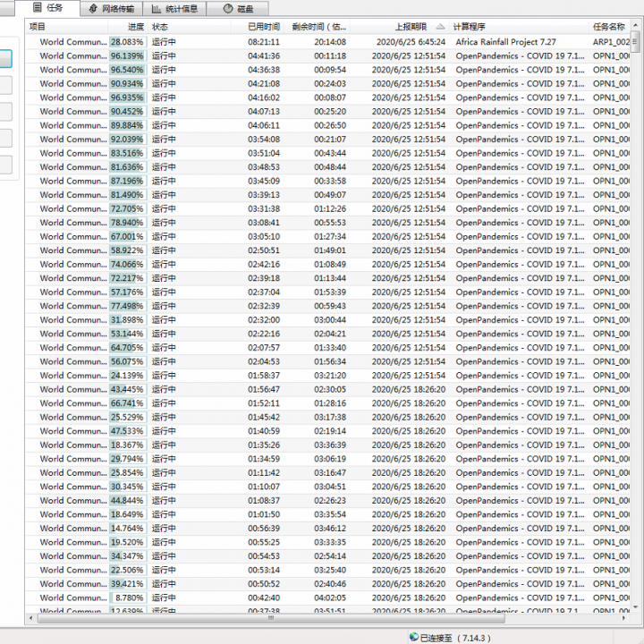Click the 81.636% progress cell
Screen dimensions: 644x644
(x=128, y=167)
